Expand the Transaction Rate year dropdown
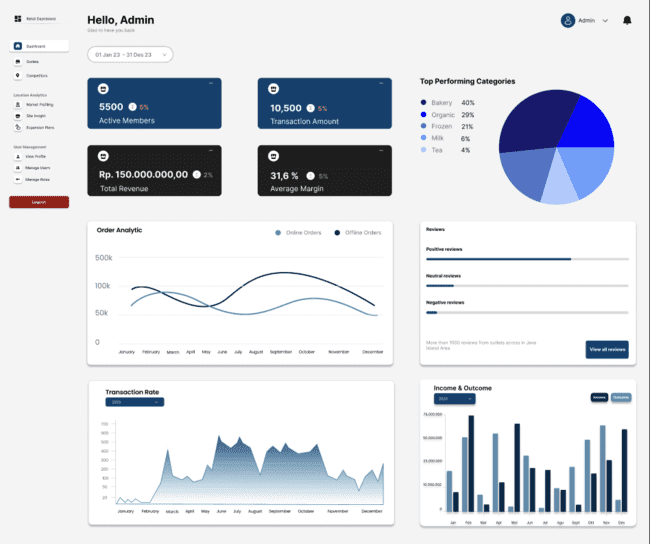The height and width of the screenshot is (544, 650). 135,402
